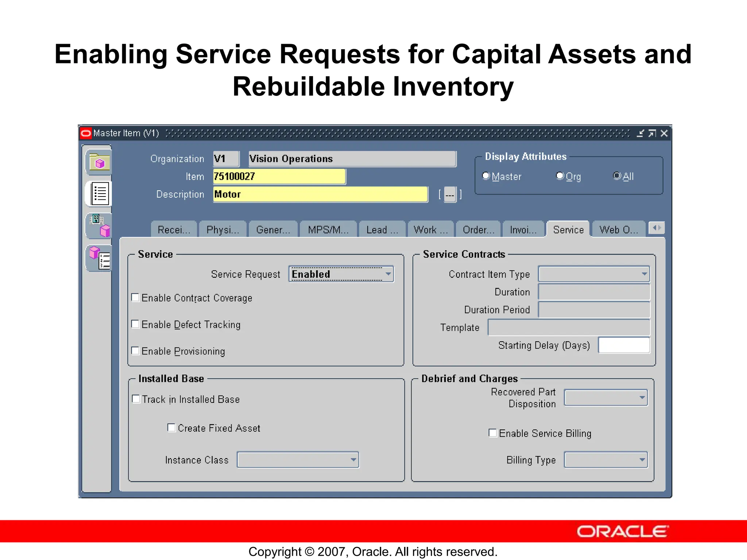Minimize the Master Item window
The width and height of the screenshot is (747, 560).
[640, 133]
